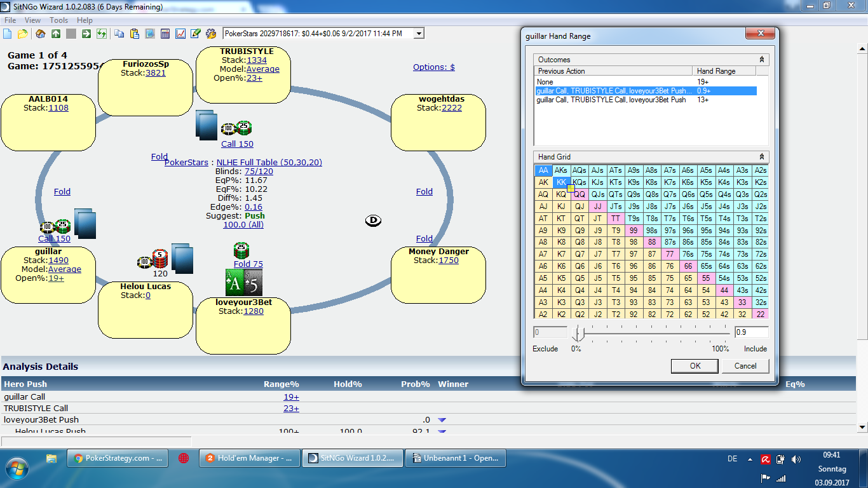Open the PokerStars hand history dropdown
This screenshot has height=488, width=868.
click(x=419, y=33)
